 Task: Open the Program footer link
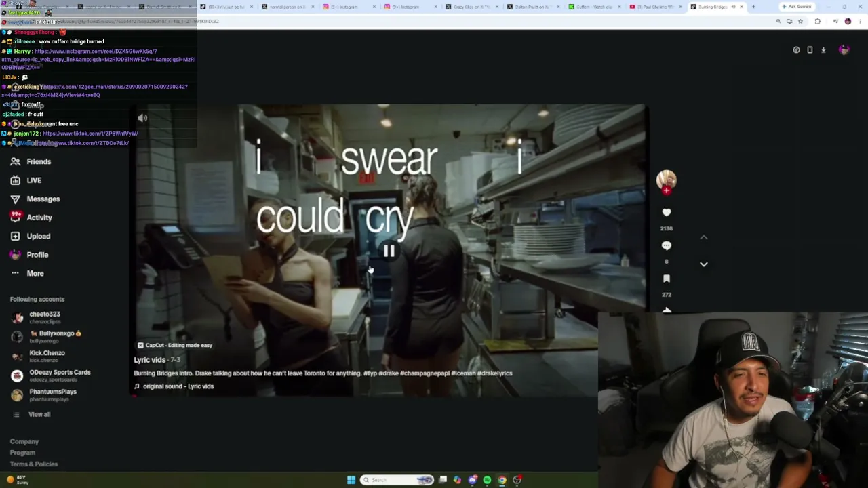pyautogui.click(x=22, y=453)
